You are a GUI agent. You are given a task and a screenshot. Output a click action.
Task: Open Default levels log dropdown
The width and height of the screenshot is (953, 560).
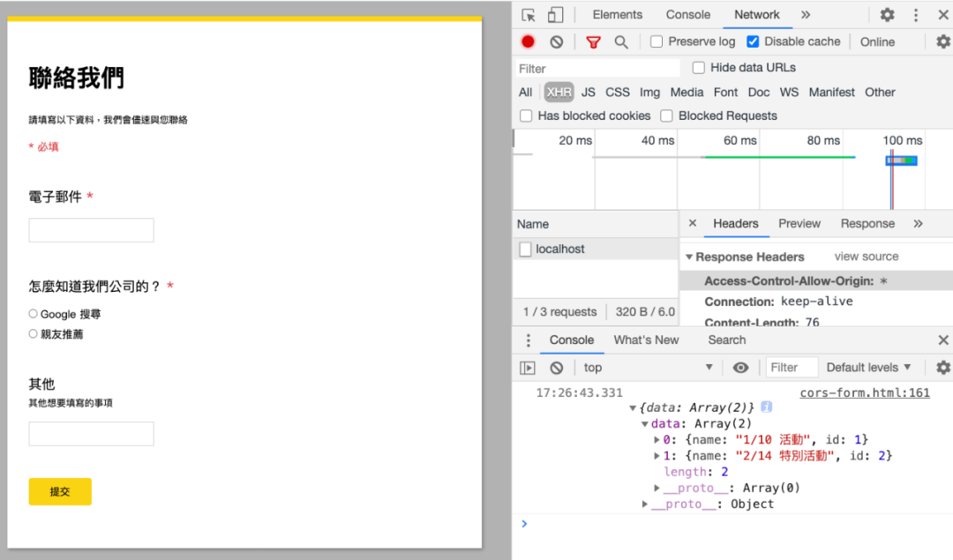tap(868, 368)
